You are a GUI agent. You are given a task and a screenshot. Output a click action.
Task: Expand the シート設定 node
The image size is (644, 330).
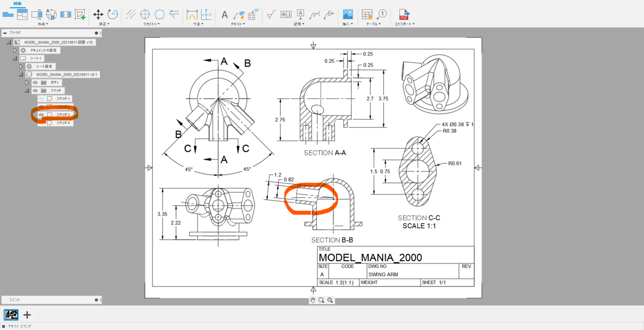tap(21, 67)
